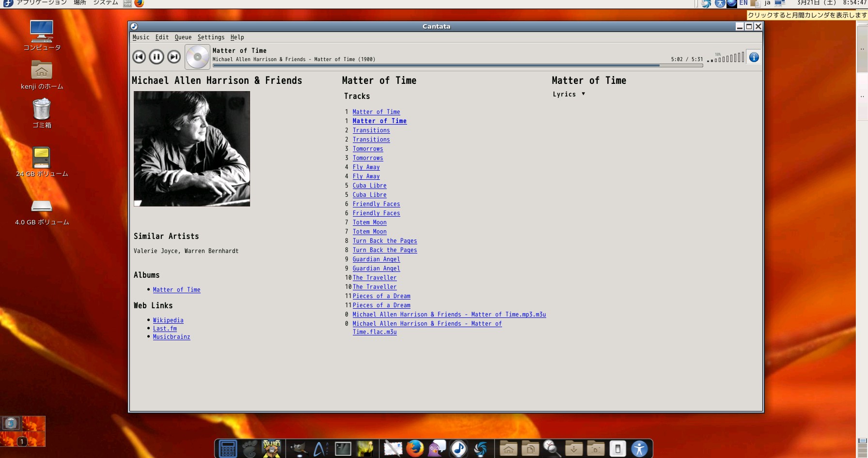Open Firefox from the dock
868x458 pixels.
tap(414, 448)
